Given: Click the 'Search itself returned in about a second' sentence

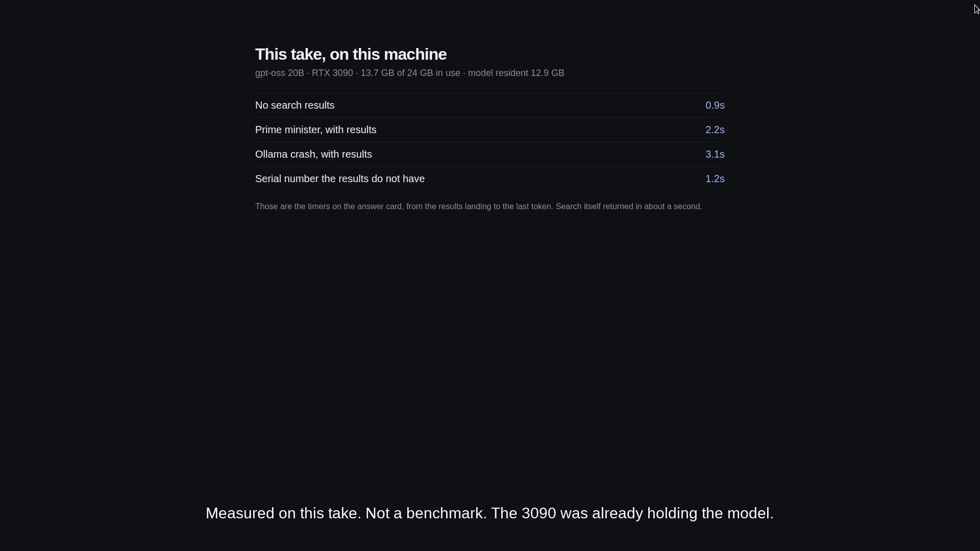Looking at the screenshot, I should click(x=629, y=207).
